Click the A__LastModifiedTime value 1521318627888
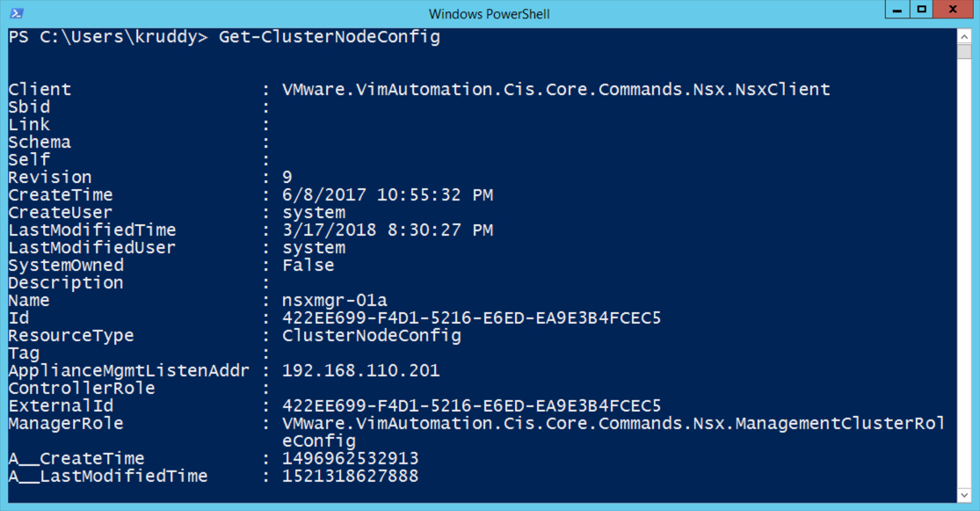Screen dimensions: 980x511 [x=350, y=476]
